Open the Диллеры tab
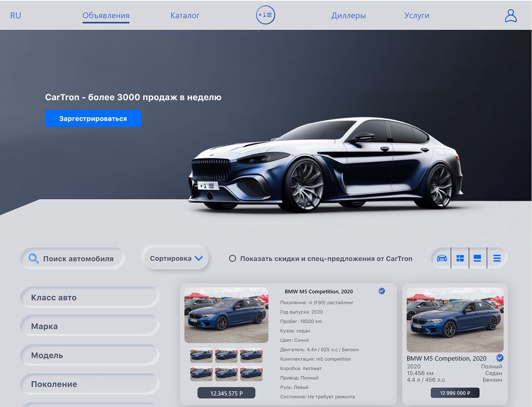The height and width of the screenshot is (407, 532). tap(348, 15)
